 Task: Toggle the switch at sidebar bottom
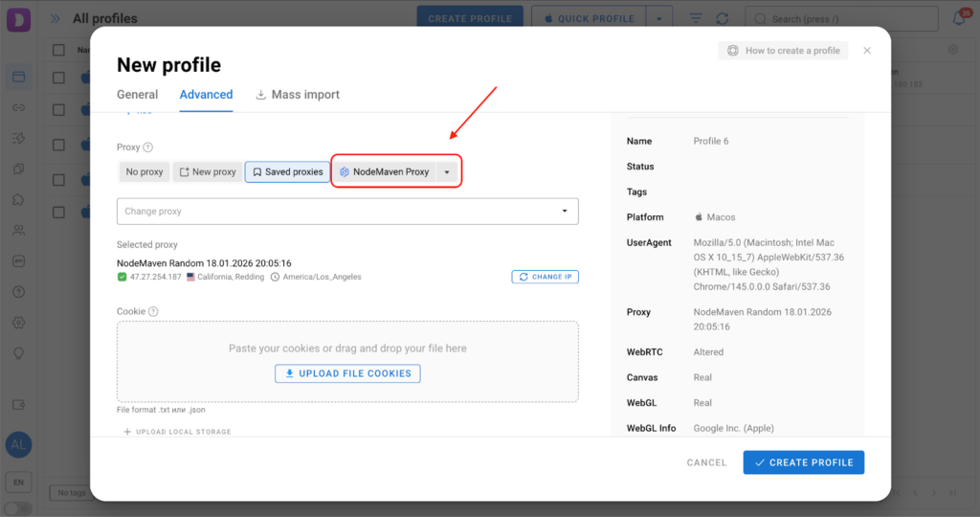(18, 508)
